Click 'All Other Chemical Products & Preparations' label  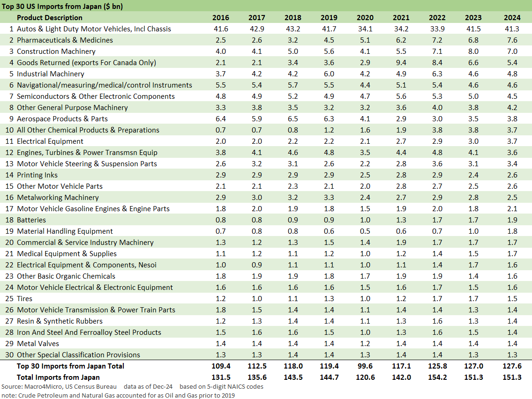pos(88,130)
